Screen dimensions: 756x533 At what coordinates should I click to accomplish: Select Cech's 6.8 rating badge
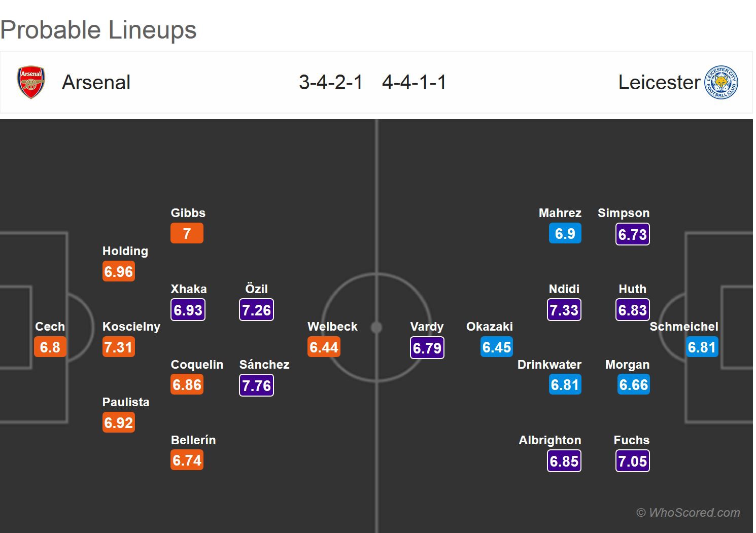[x=50, y=347]
